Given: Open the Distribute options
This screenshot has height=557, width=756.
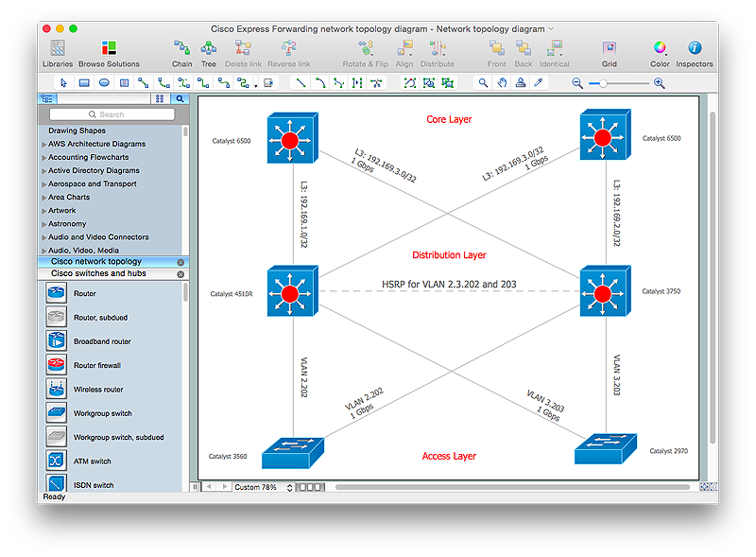Looking at the screenshot, I should (x=438, y=54).
